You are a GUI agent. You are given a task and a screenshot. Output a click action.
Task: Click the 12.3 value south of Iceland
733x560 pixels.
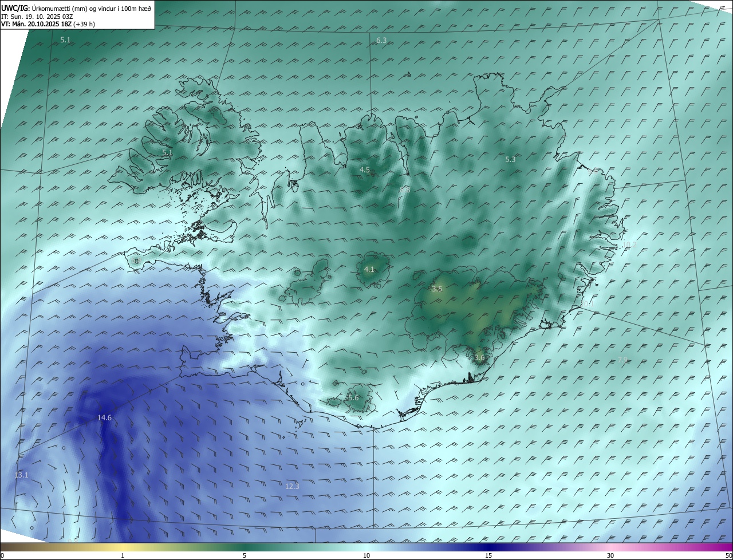point(292,486)
